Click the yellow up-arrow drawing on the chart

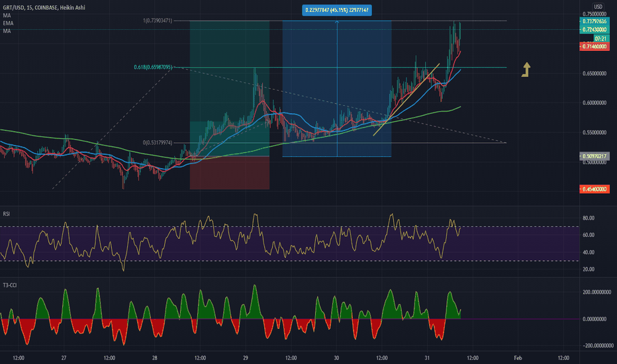click(x=526, y=69)
